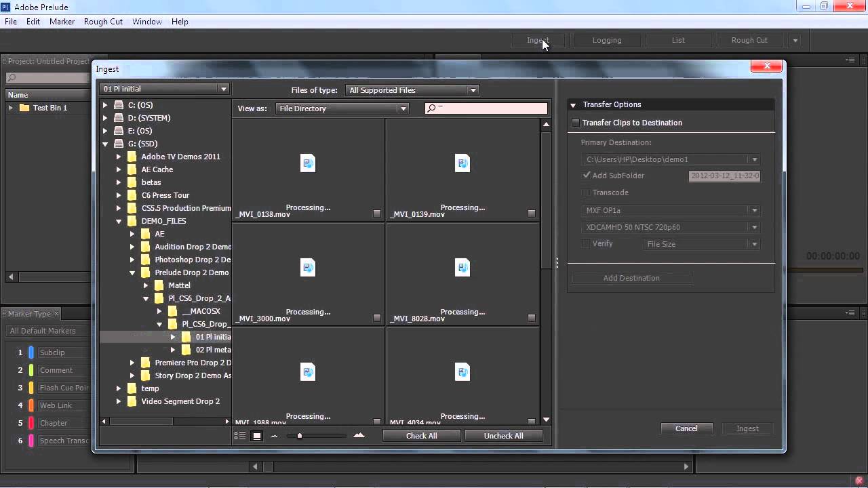
Task: Enable Transfer Clips to Destination checkbox
Action: tap(576, 123)
